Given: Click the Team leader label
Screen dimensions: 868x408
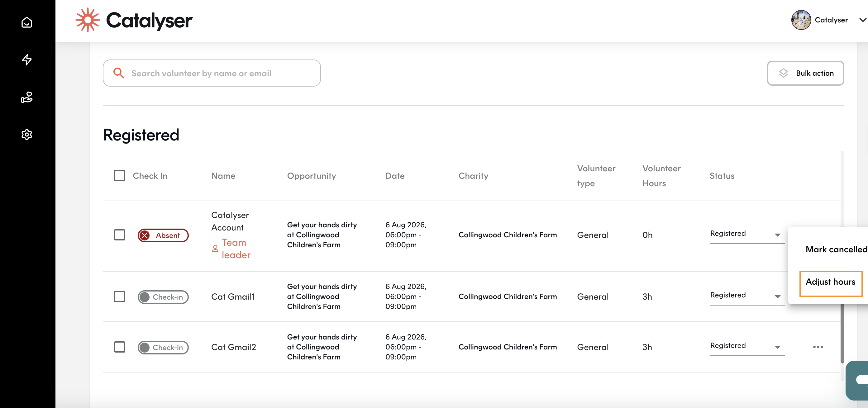Looking at the screenshot, I should click(236, 249).
